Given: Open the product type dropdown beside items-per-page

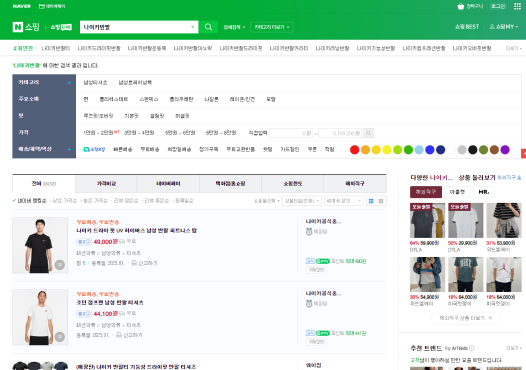Looking at the screenshot, I should [x=302, y=201].
